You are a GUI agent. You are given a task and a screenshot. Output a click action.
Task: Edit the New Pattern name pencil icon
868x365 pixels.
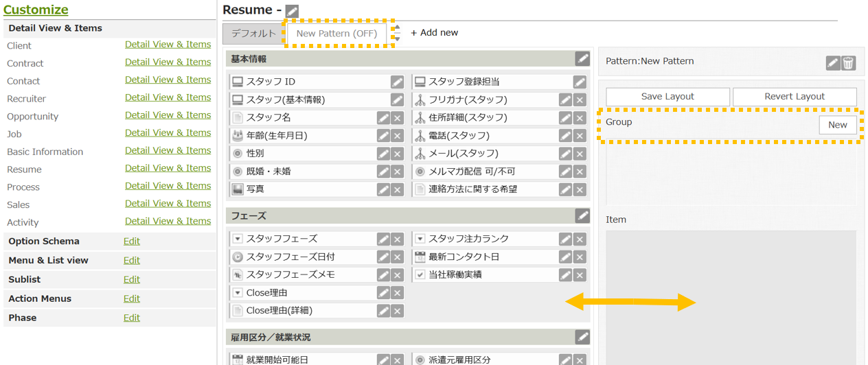tap(833, 63)
